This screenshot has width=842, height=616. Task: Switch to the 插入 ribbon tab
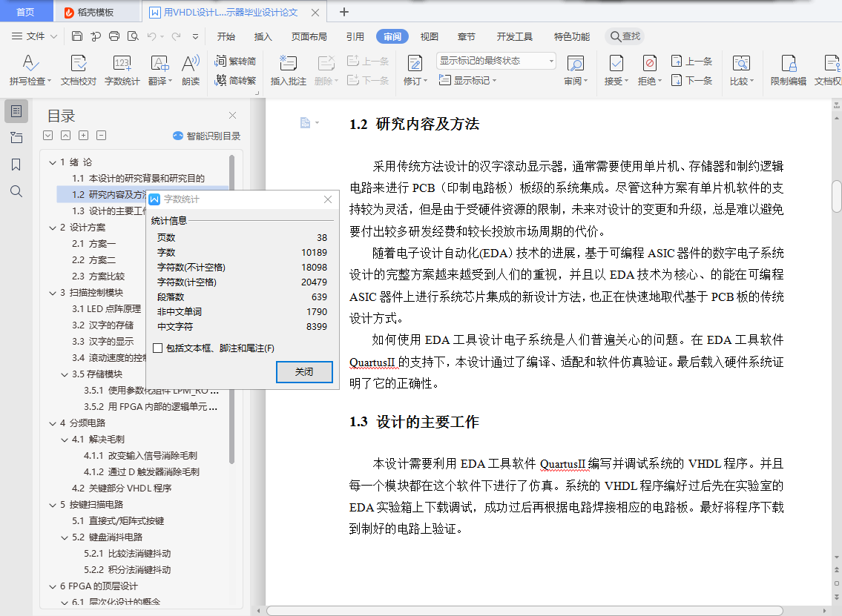pos(263,36)
